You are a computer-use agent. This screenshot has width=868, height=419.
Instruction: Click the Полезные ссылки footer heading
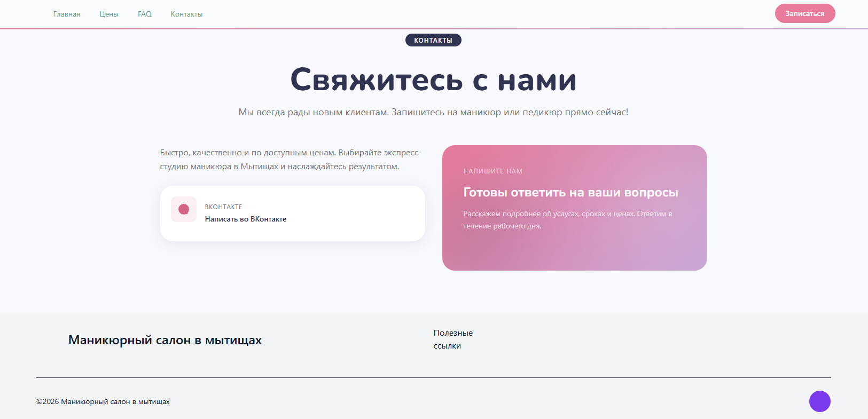click(x=453, y=339)
